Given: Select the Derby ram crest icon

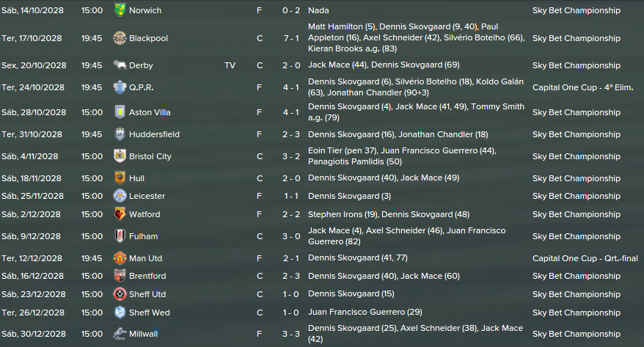Looking at the screenshot, I should [x=120, y=65].
